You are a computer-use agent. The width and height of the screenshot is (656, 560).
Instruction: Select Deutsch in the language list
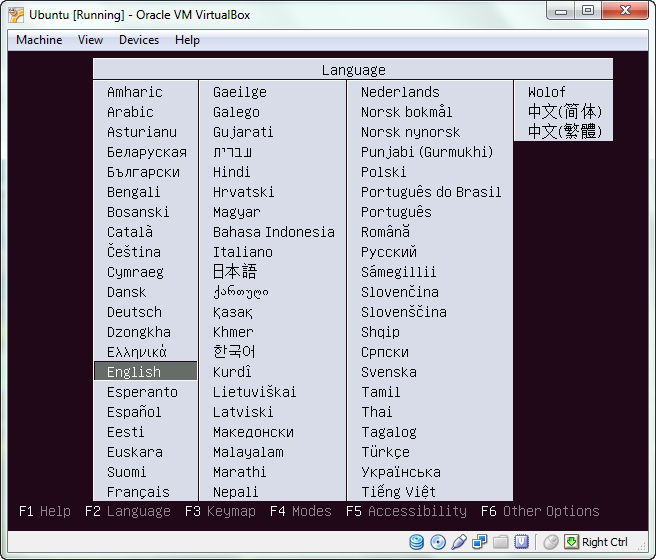[134, 312]
